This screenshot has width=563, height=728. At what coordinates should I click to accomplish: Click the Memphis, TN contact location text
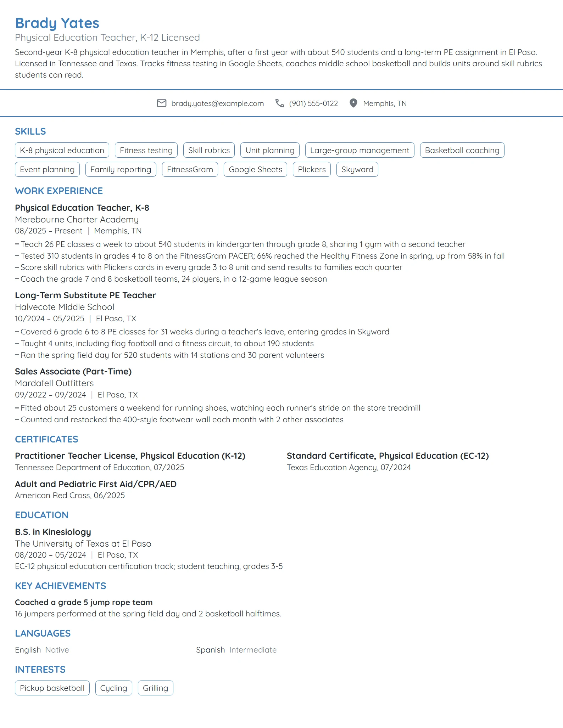pos(385,103)
